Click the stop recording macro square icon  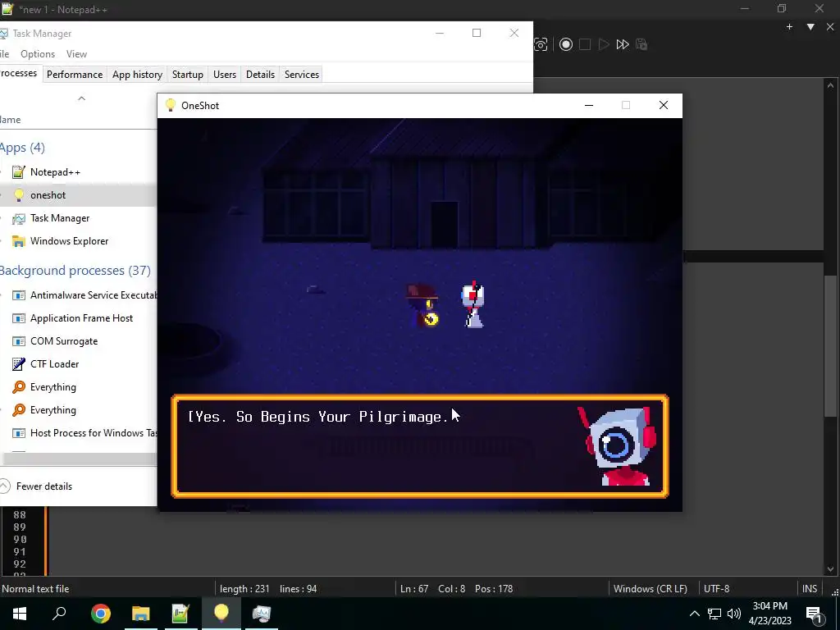[x=585, y=44]
